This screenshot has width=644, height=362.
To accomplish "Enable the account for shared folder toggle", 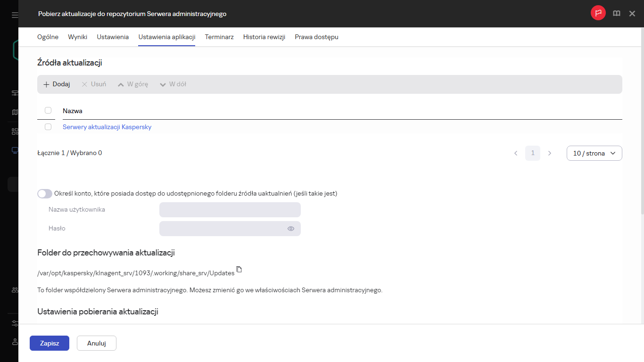I will click(x=45, y=194).
